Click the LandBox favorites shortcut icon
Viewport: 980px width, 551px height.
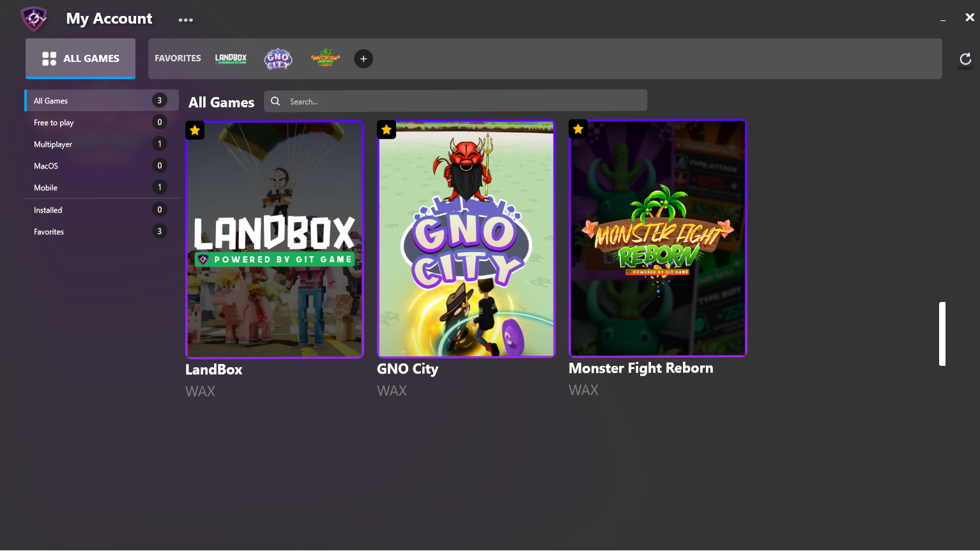(231, 59)
